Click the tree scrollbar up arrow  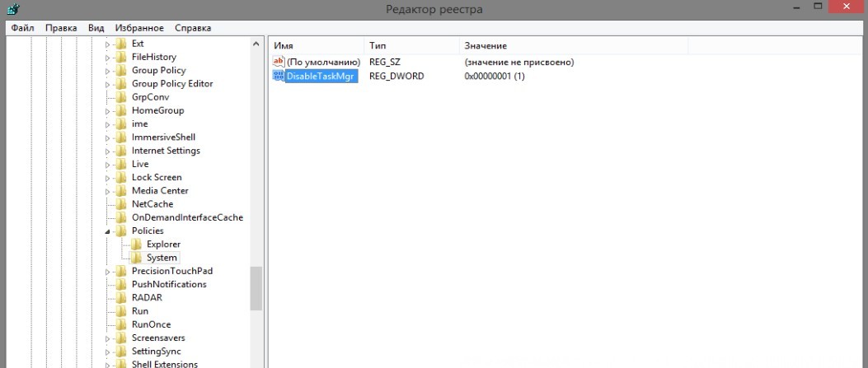point(256,44)
